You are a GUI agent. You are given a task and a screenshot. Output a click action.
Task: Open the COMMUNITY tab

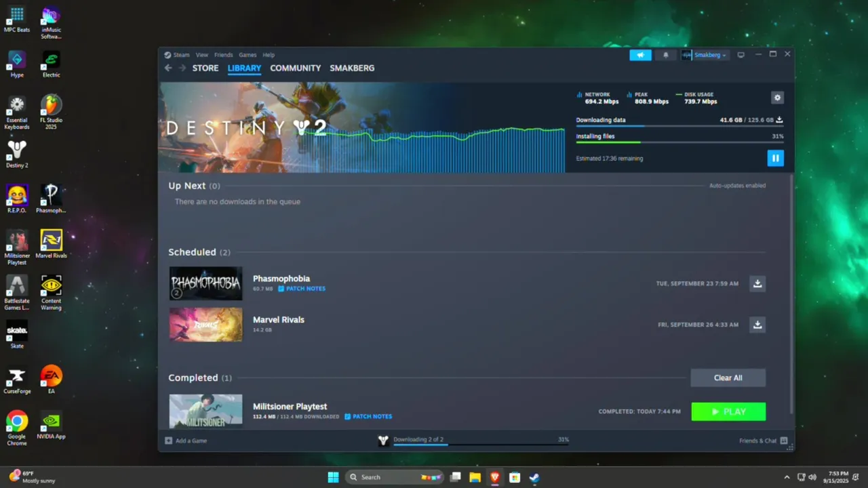(295, 68)
